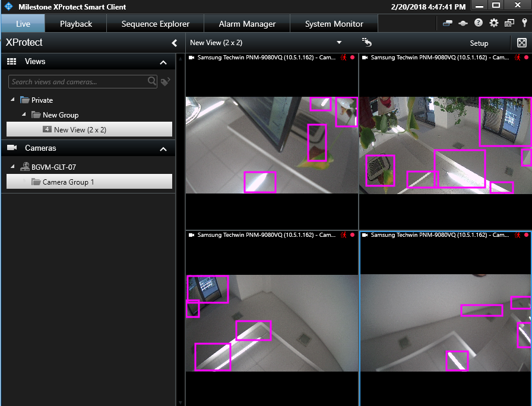Click the key log out icon

(x=524, y=23)
